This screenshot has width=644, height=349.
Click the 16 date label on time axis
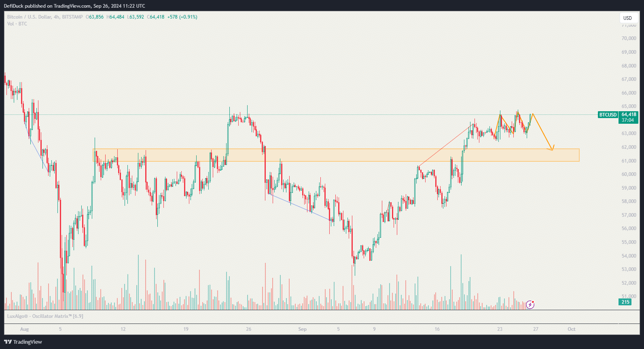point(437,329)
